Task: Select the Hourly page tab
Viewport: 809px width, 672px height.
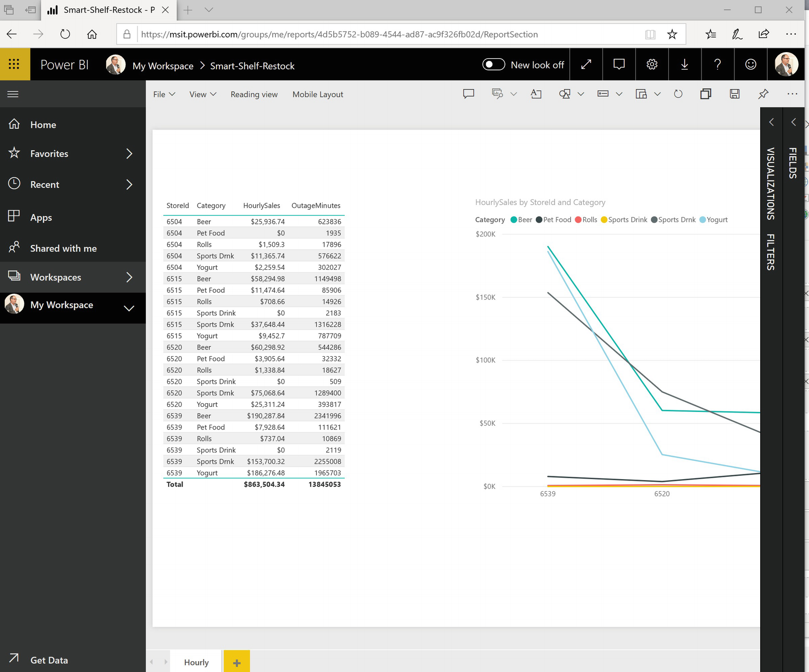Action: click(x=196, y=662)
